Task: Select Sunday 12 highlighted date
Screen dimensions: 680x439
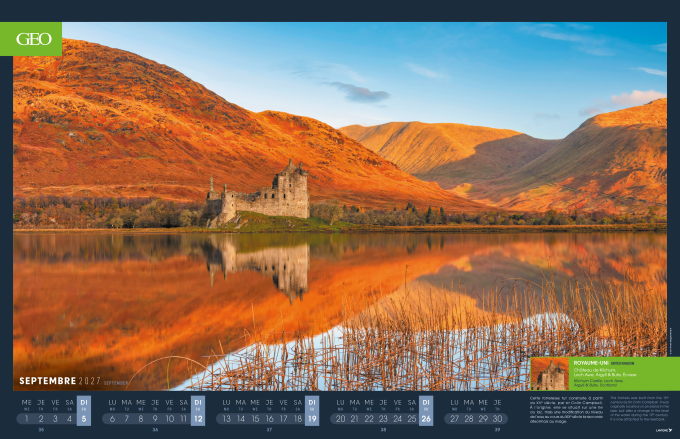Action: 198,419
